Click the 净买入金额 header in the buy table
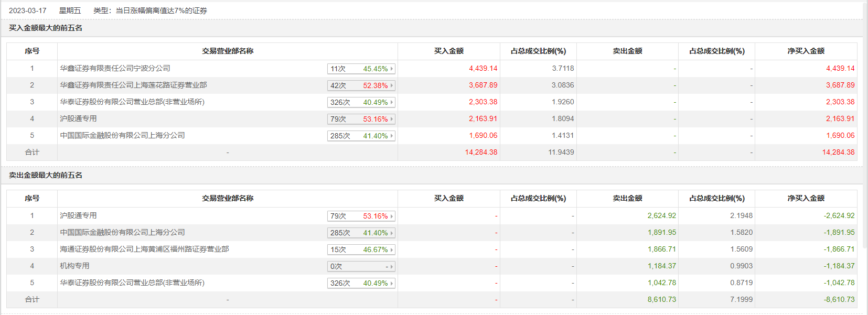 pos(806,51)
